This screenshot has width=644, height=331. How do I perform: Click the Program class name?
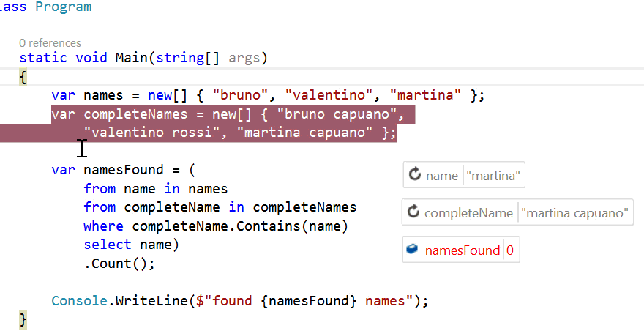[x=61, y=7]
